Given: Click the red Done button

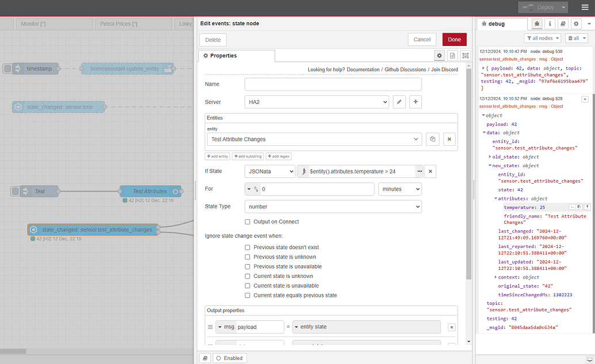Looking at the screenshot, I should pyautogui.click(x=454, y=40).
